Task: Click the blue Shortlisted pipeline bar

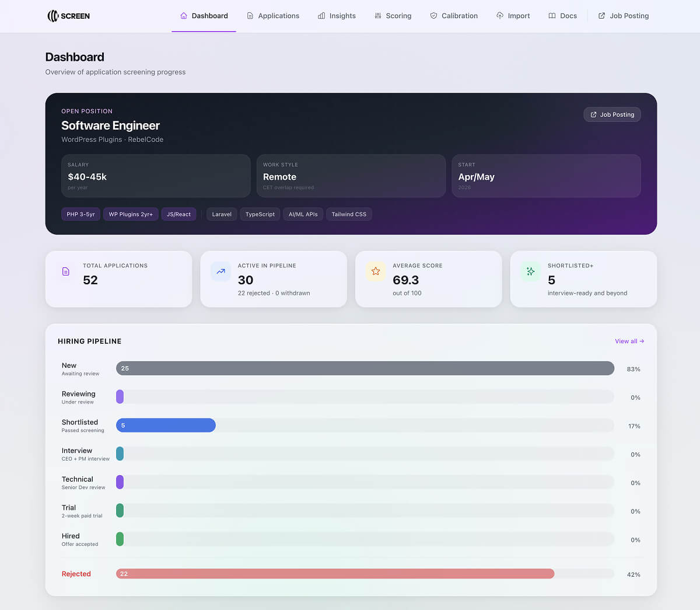Action: coord(166,426)
